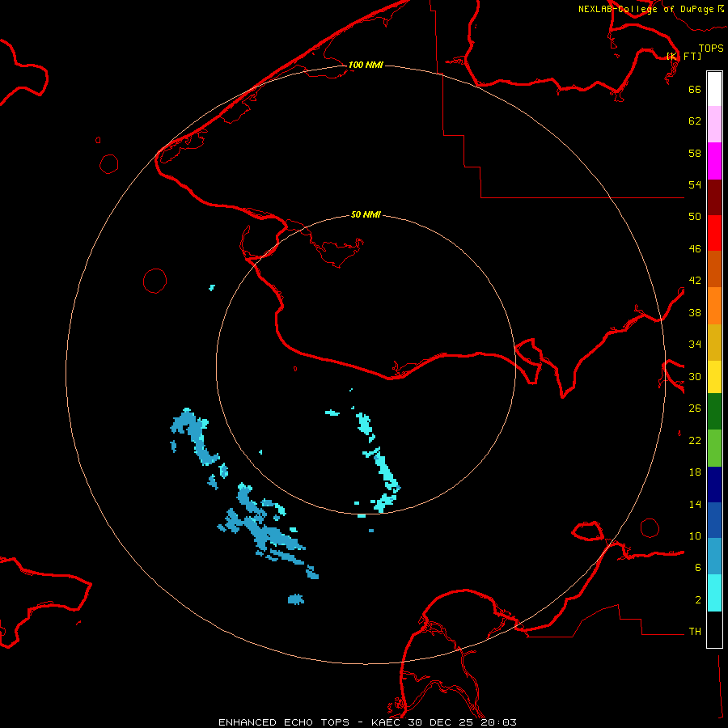Click the legend value "42"

[695, 281]
